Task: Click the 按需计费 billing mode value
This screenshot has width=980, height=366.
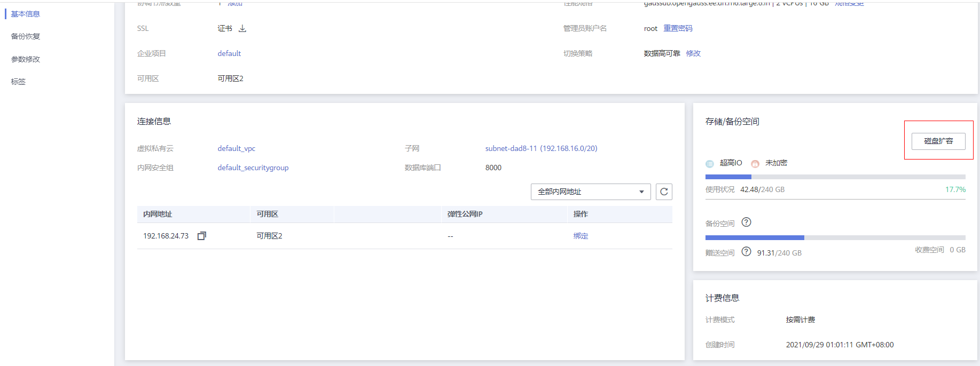Action: click(x=801, y=320)
